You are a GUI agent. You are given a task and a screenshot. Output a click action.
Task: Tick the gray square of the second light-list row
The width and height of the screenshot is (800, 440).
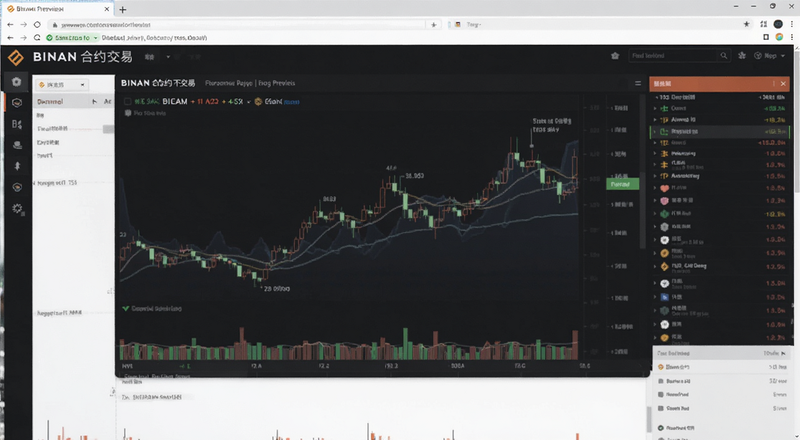pos(661,381)
